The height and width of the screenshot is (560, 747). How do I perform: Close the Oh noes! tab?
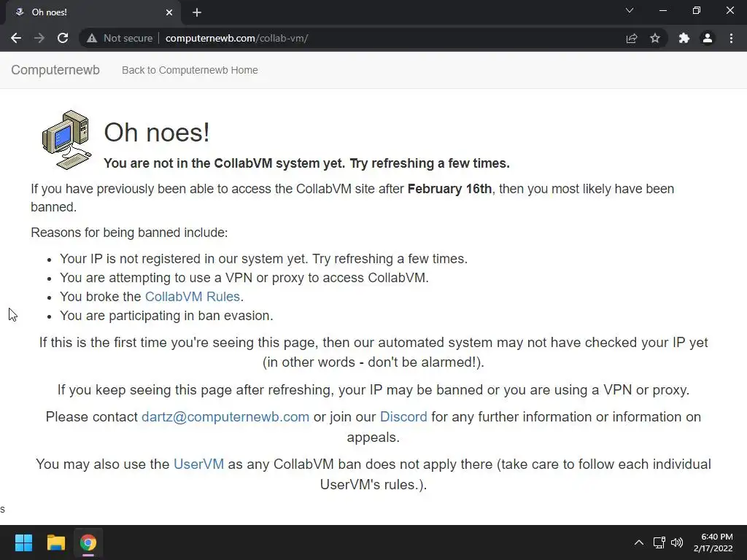(169, 12)
